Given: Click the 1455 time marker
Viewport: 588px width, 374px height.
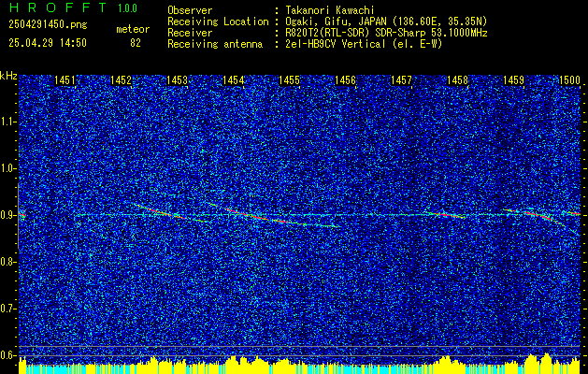Looking at the screenshot, I should pos(290,80).
